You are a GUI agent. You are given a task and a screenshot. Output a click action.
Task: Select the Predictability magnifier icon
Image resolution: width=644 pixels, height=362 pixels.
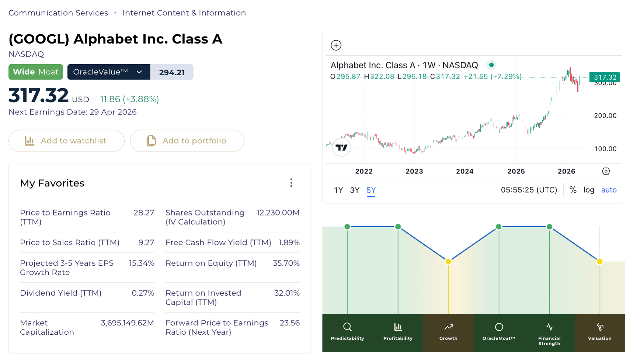[x=347, y=327]
